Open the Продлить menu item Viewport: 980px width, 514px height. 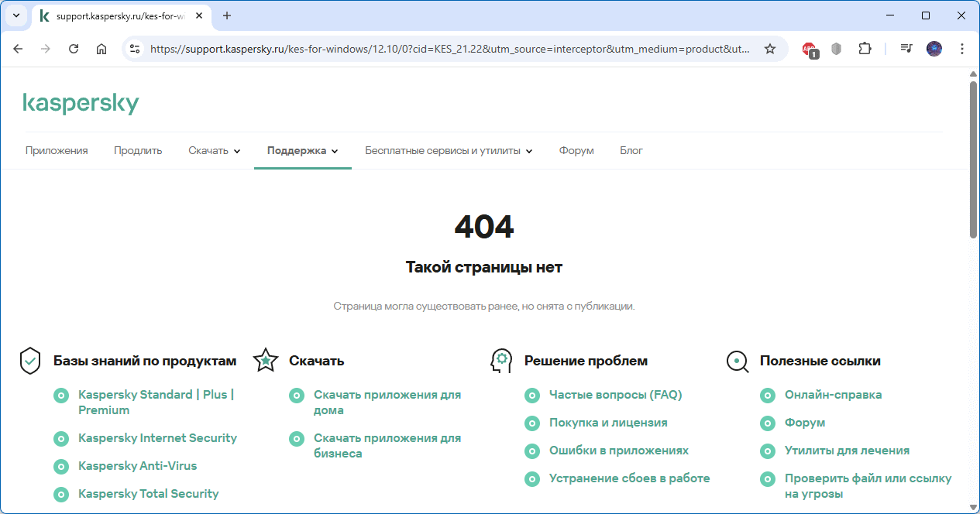tap(138, 151)
